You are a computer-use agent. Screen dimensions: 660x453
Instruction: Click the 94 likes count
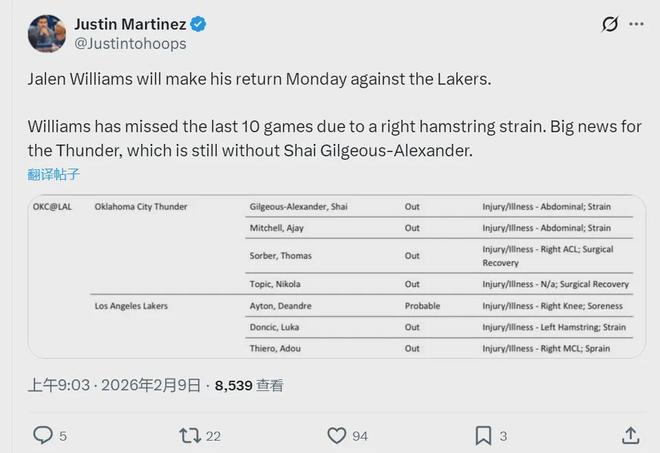[x=360, y=435]
